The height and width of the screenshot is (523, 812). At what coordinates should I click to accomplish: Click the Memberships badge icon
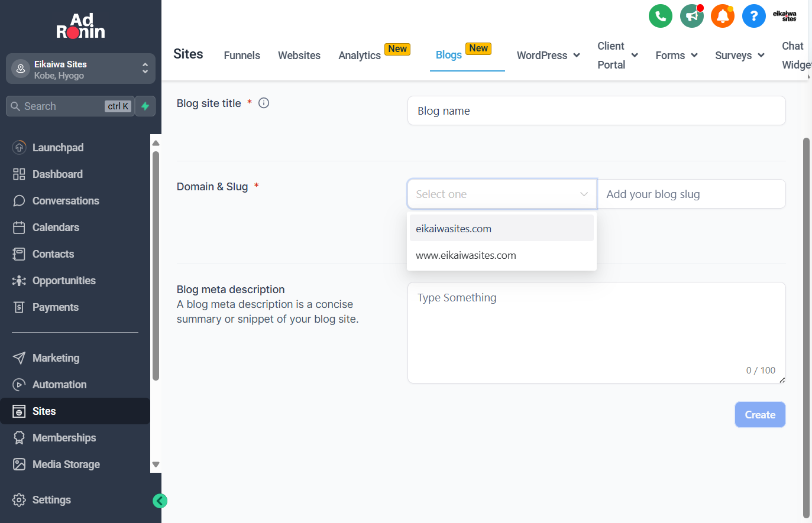pos(19,438)
